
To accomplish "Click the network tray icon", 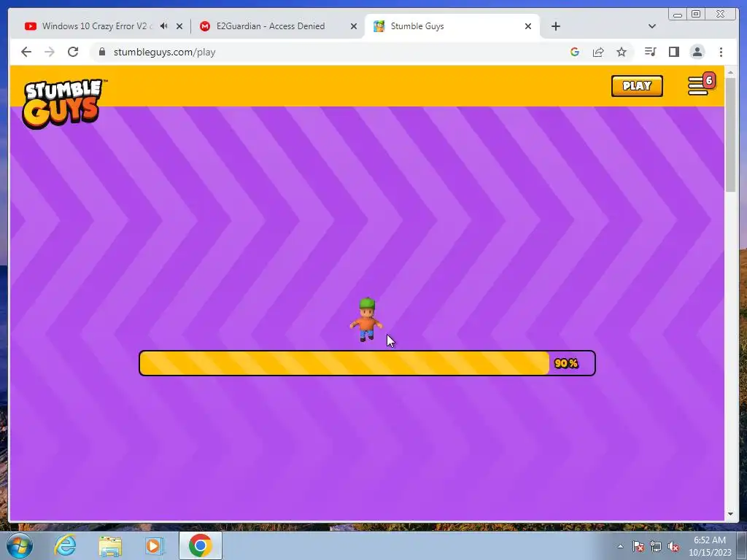I will pos(656,546).
